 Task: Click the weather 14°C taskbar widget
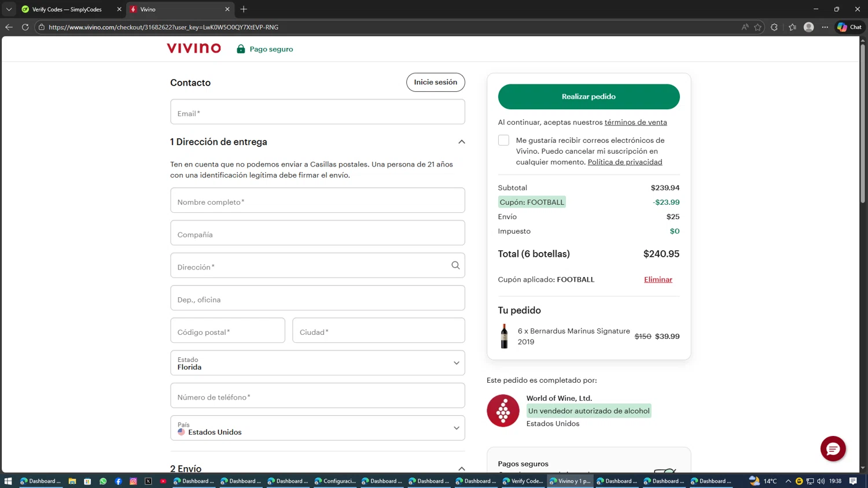(x=763, y=481)
